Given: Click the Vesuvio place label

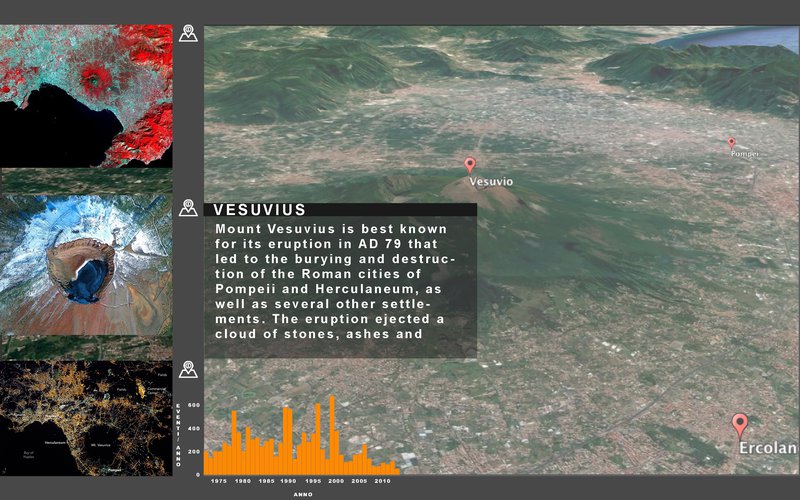Looking at the screenshot, I should coord(491,182).
